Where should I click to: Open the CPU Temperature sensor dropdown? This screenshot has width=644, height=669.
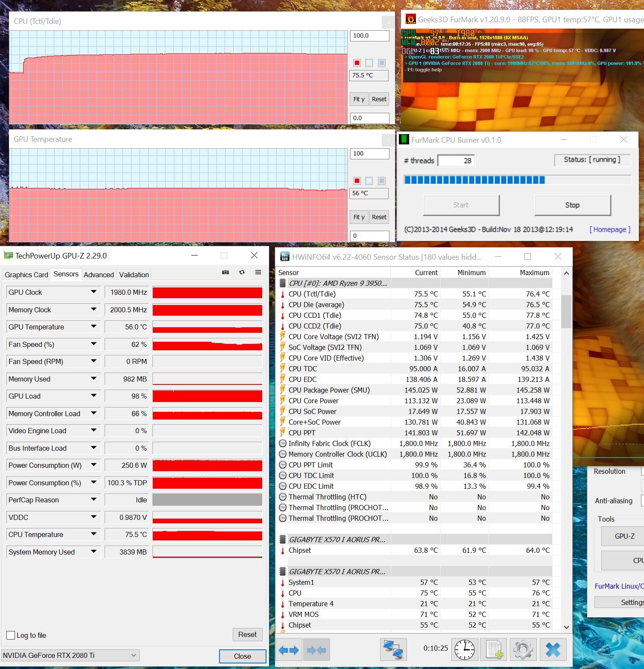point(94,534)
